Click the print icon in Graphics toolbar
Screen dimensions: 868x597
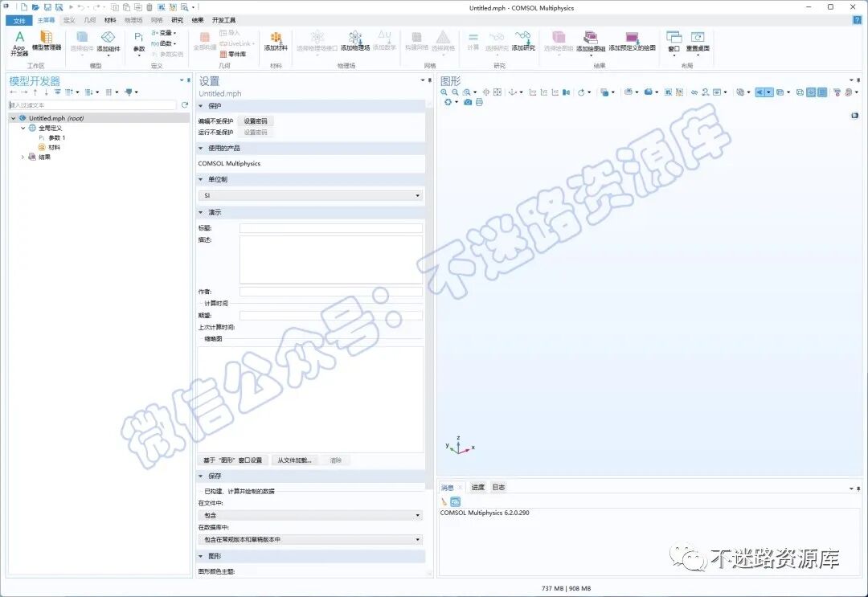[479, 102]
